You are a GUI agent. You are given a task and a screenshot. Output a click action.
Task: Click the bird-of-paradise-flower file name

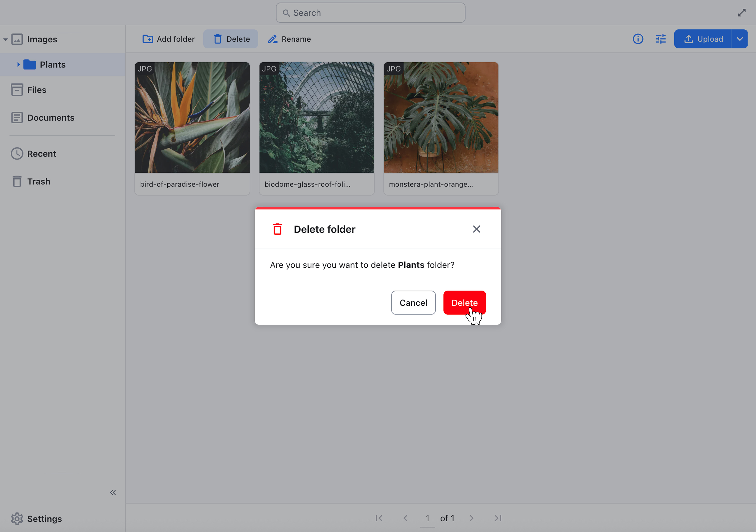180,184
